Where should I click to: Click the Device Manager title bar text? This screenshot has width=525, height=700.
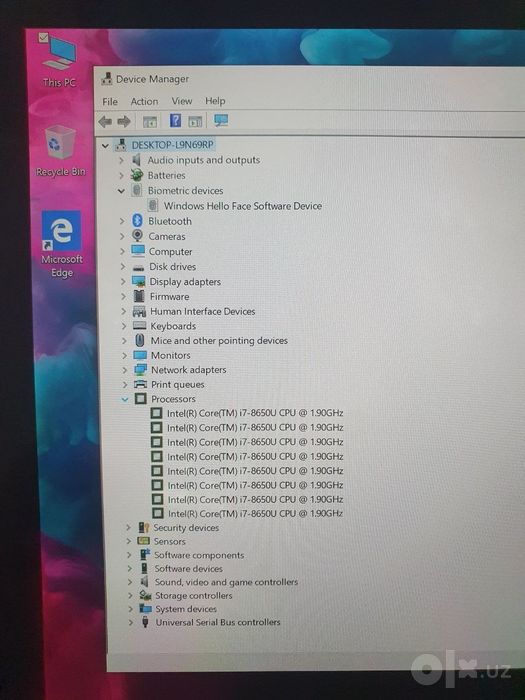pos(152,79)
